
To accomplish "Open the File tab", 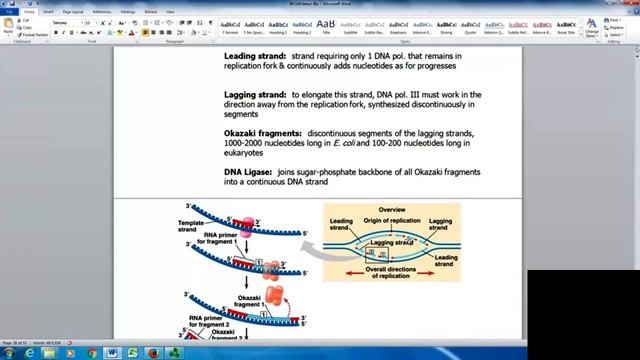I will coord(9,12).
